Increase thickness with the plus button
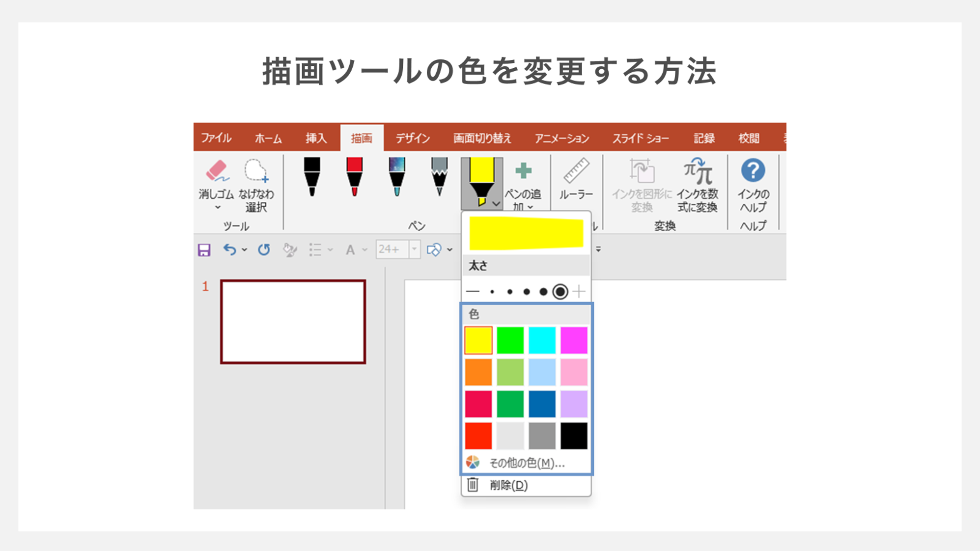Screen dimensions: 980x551 580,292
